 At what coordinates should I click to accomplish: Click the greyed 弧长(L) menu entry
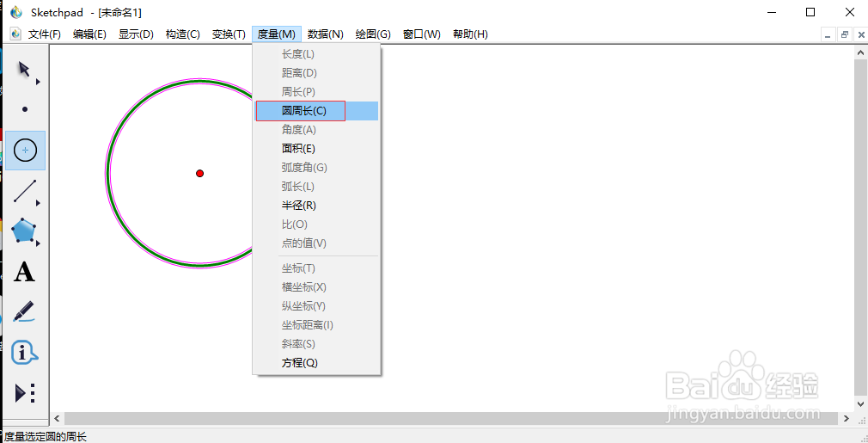coord(316,187)
